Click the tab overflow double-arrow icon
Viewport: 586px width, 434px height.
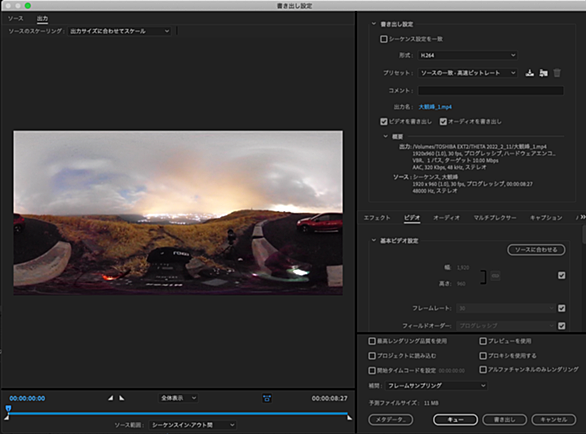(582, 217)
